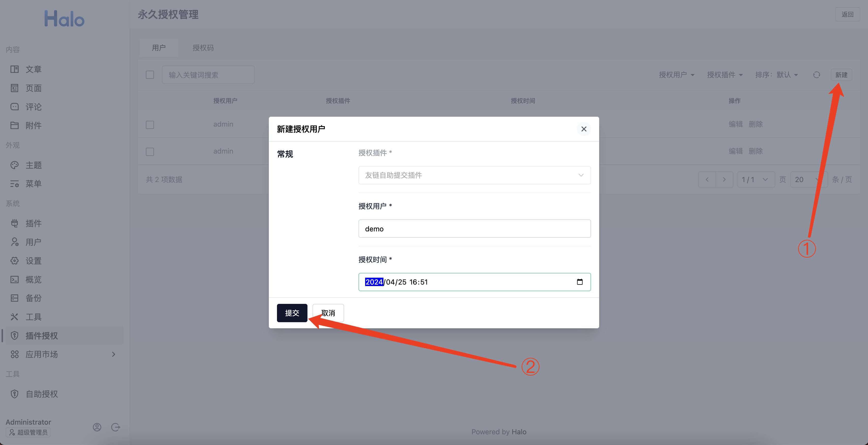868x445 pixels.
Task: Click the 返回 button at top right
Action: [x=847, y=14]
